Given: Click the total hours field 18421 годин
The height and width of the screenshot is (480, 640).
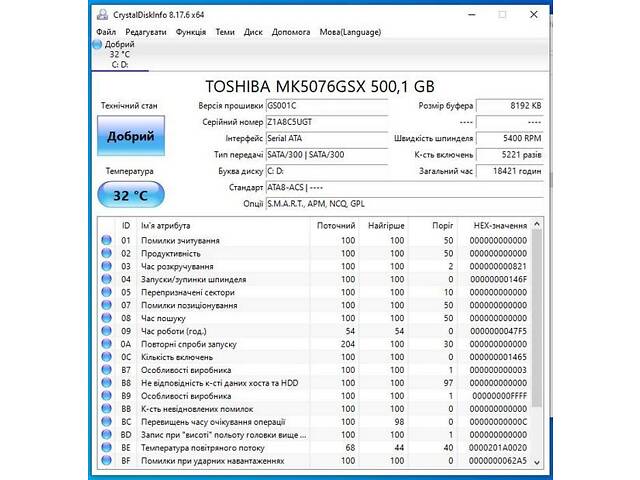Looking at the screenshot, I should coord(510,171).
